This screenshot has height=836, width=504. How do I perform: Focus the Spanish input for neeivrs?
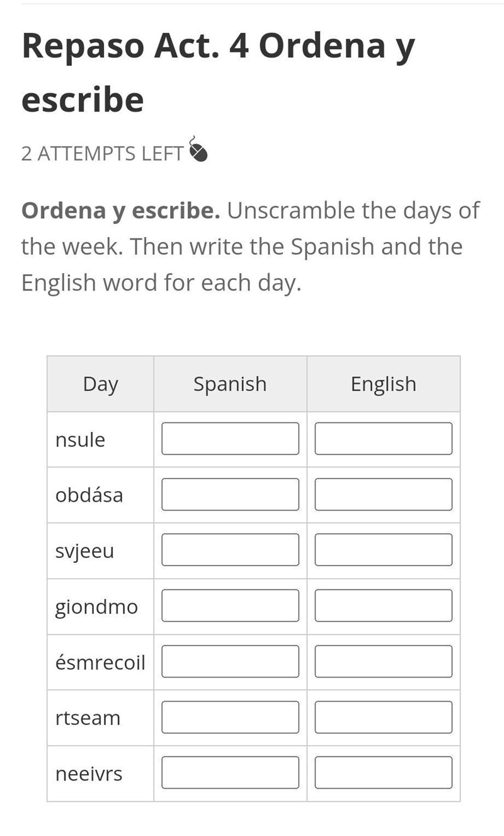231,773
